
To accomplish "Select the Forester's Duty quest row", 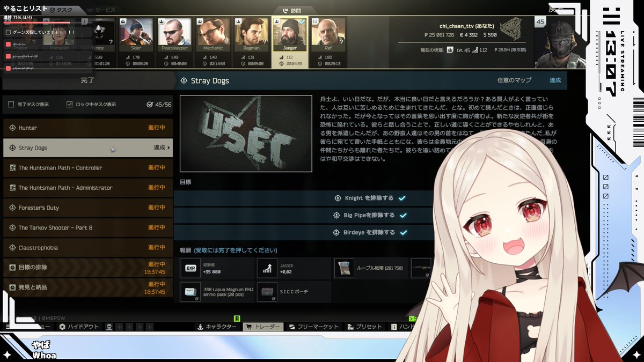I will (88, 208).
